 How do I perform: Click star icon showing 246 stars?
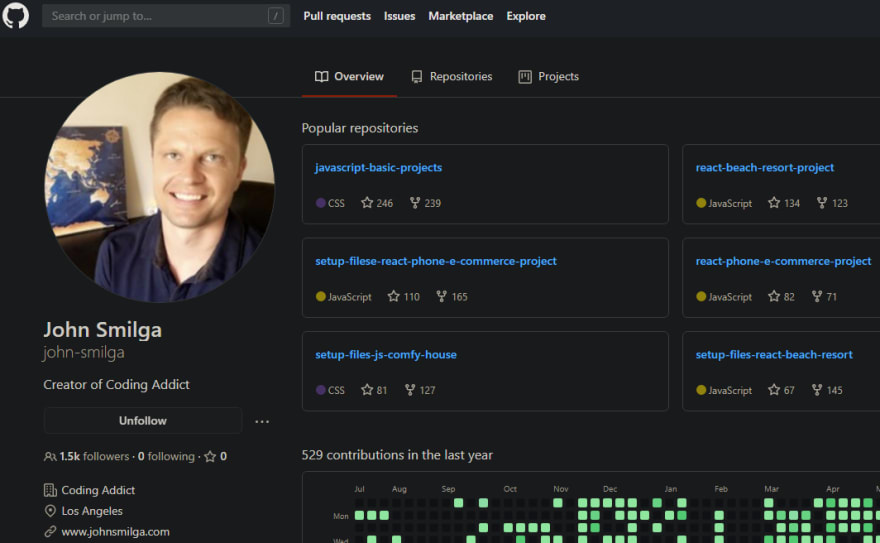pos(367,203)
